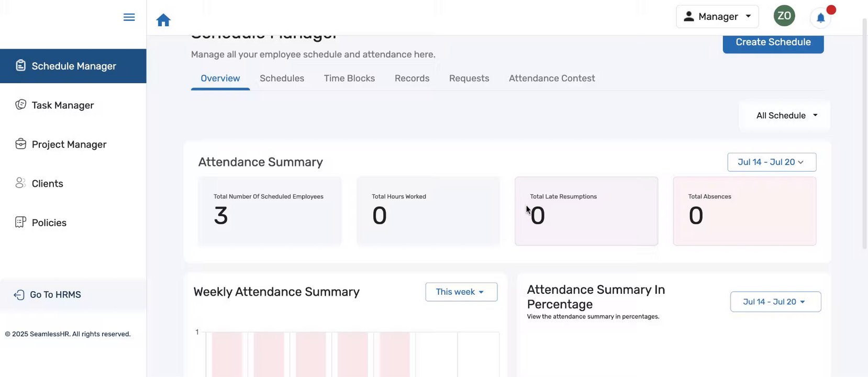Click the Go To HRMS exit icon
The height and width of the screenshot is (377, 868).
pos(19,295)
